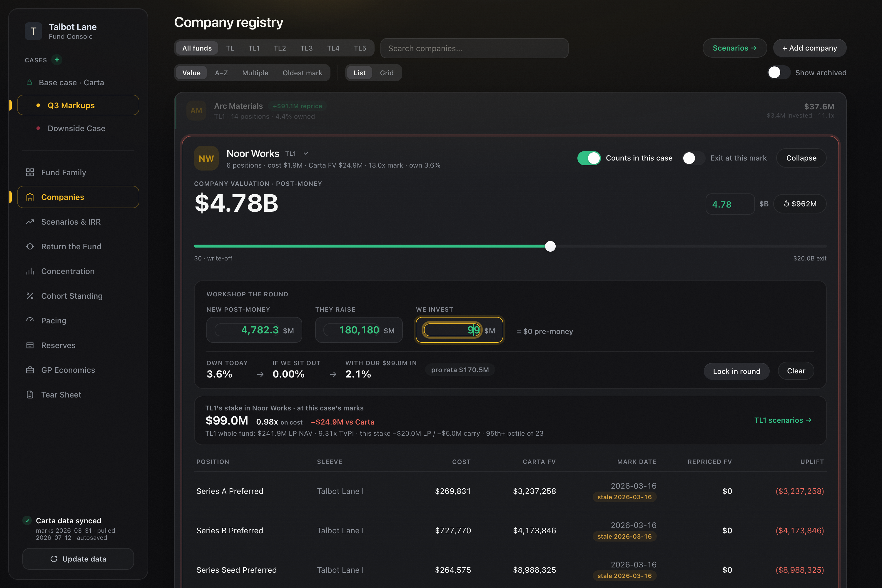Select TL fund filter tab
This screenshot has width=882, height=588.
coord(230,48)
